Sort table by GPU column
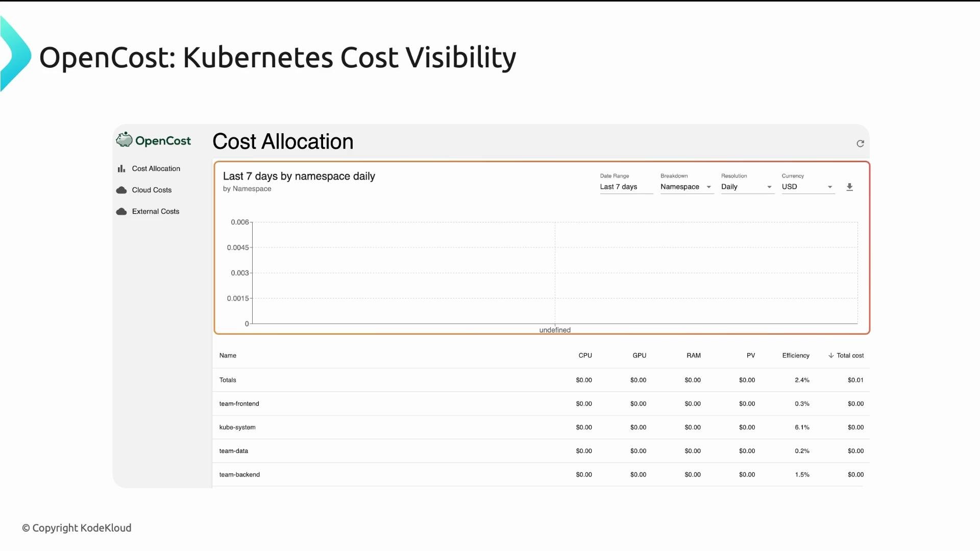This screenshot has width=980, height=551. tap(639, 356)
